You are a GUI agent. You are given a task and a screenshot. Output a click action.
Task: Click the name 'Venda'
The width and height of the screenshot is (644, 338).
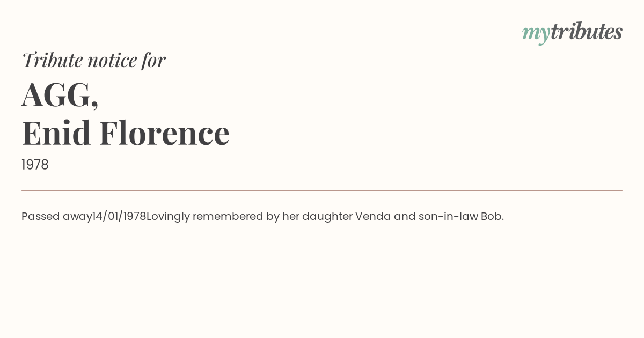pos(373,216)
